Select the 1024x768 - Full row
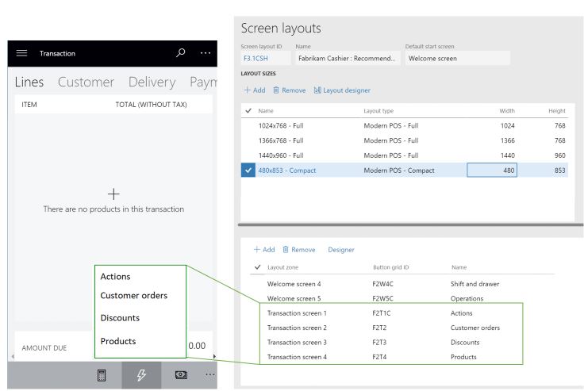Image resolution: width=588 pixels, height=391 pixels. 404,125
